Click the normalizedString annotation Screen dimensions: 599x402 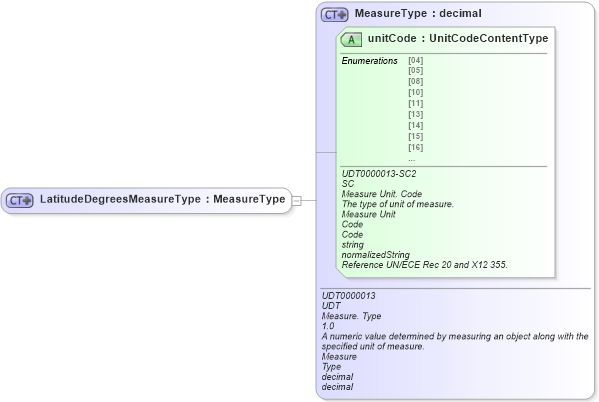tap(376, 255)
